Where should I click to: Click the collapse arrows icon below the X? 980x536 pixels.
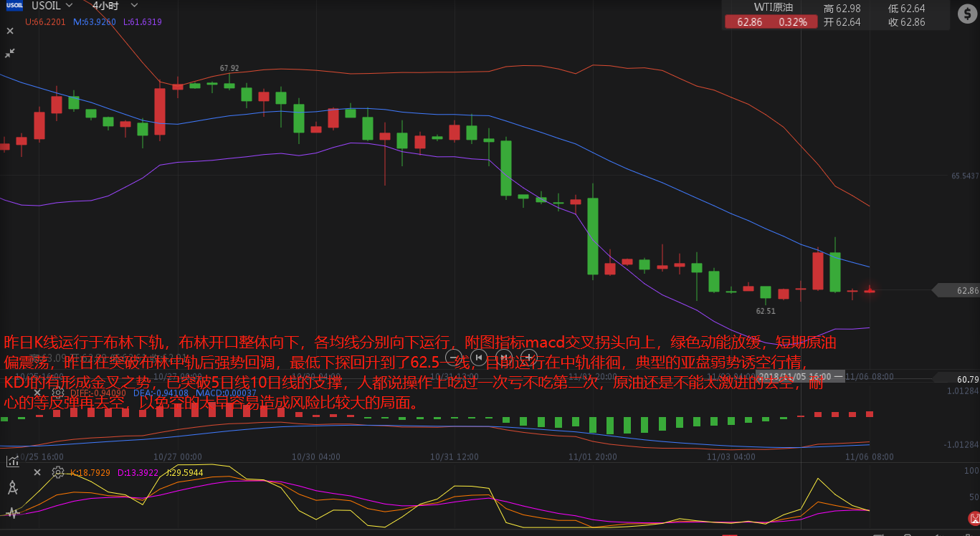pos(10,53)
